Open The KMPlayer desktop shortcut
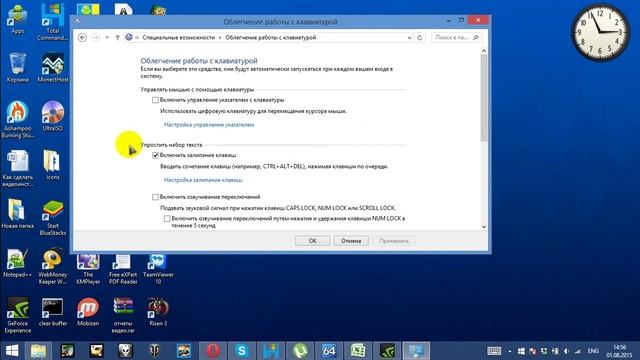Screen dimensions: 640x360 (88, 269)
